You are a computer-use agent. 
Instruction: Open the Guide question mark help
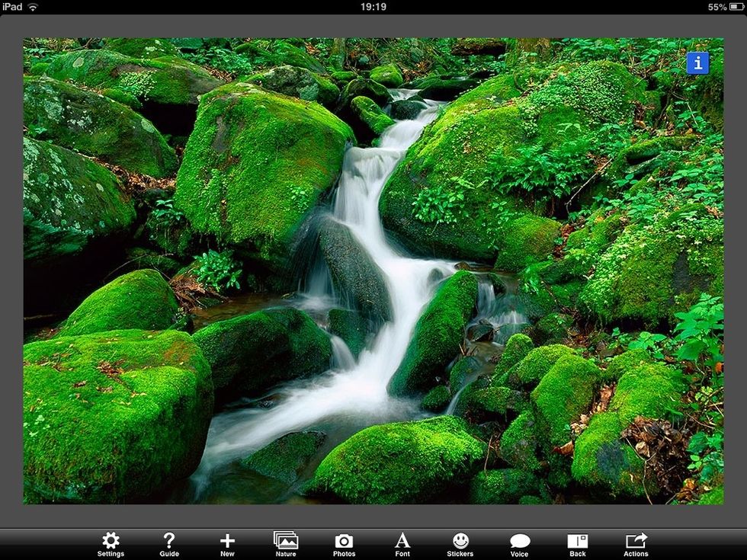pyautogui.click(x=169, y=544)
